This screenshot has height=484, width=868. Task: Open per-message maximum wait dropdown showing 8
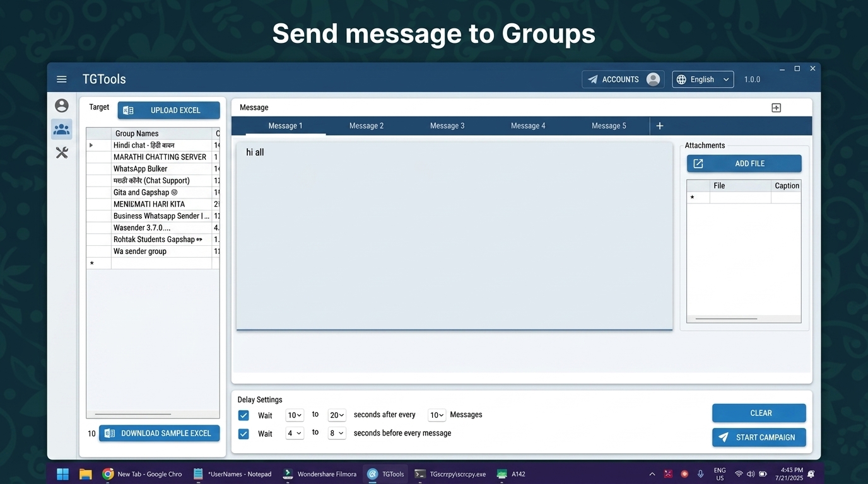click(337, 433)
